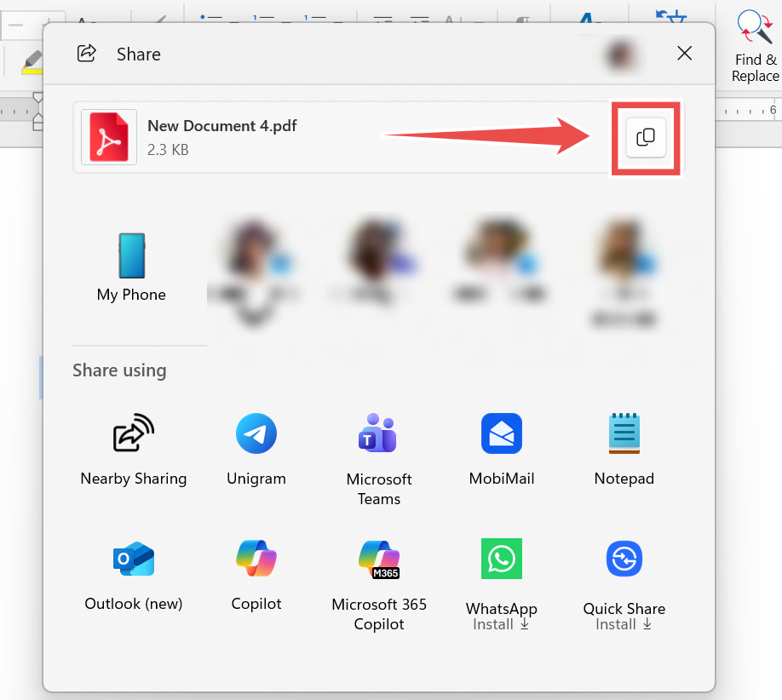This screenshot has height=700, width=782.
Task: Share using Outlook (new)
Action: coord(133,575)
